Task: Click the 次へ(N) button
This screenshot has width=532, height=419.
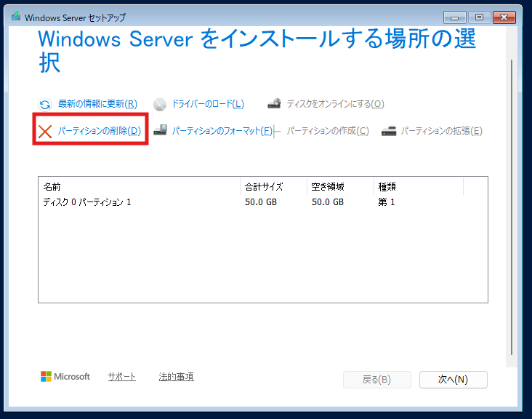Action: click(x=454, y=380)
